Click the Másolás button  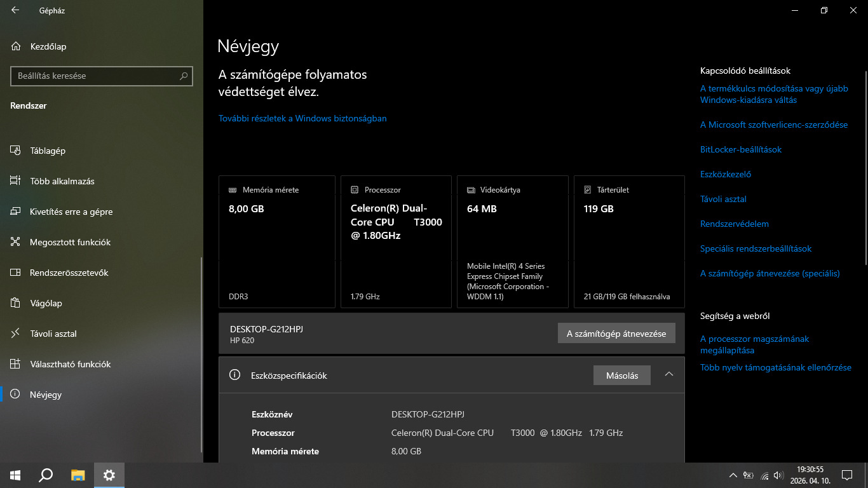621,376
